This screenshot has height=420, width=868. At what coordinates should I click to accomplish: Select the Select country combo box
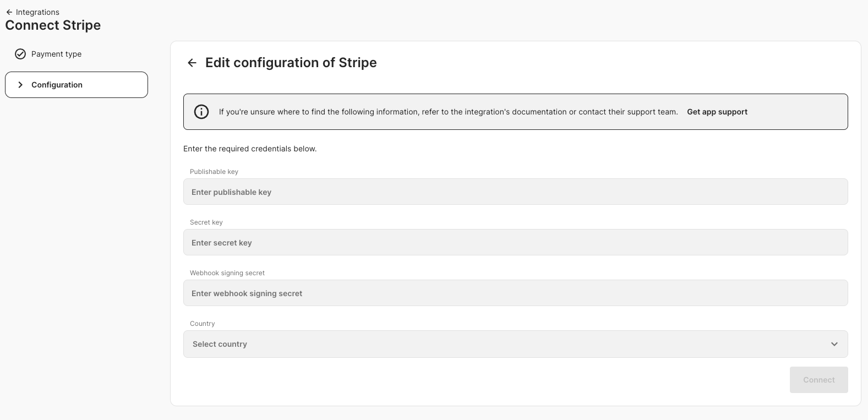[x=515, y=344]
